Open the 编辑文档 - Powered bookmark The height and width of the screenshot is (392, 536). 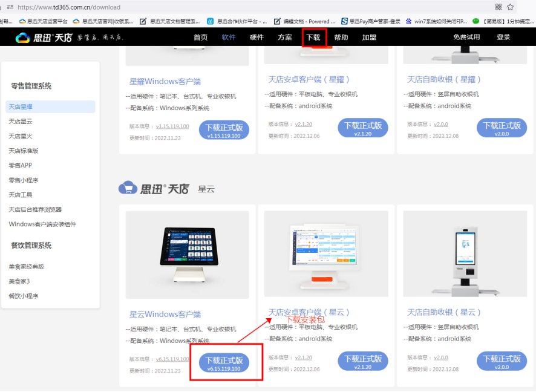point(304,21)
